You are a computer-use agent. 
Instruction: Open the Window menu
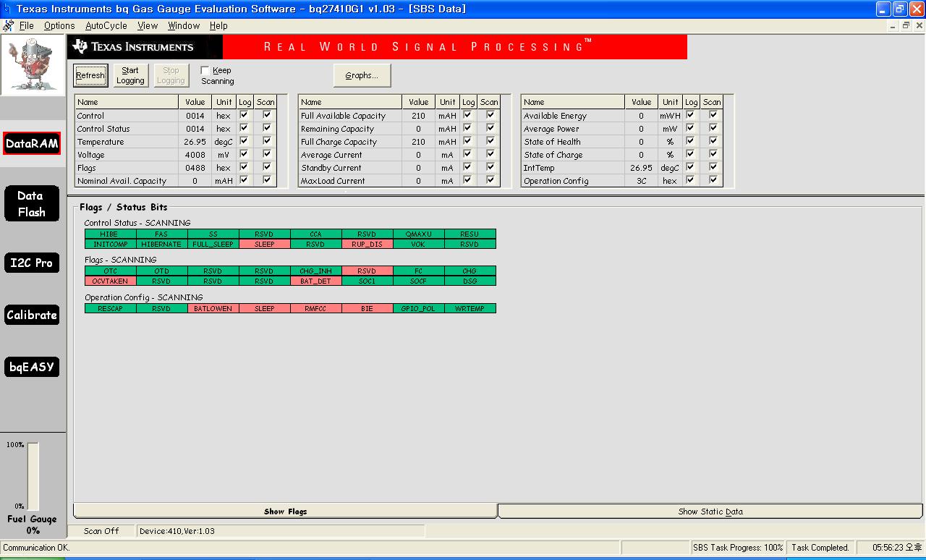pyautogui.click(x=184, y=25)
